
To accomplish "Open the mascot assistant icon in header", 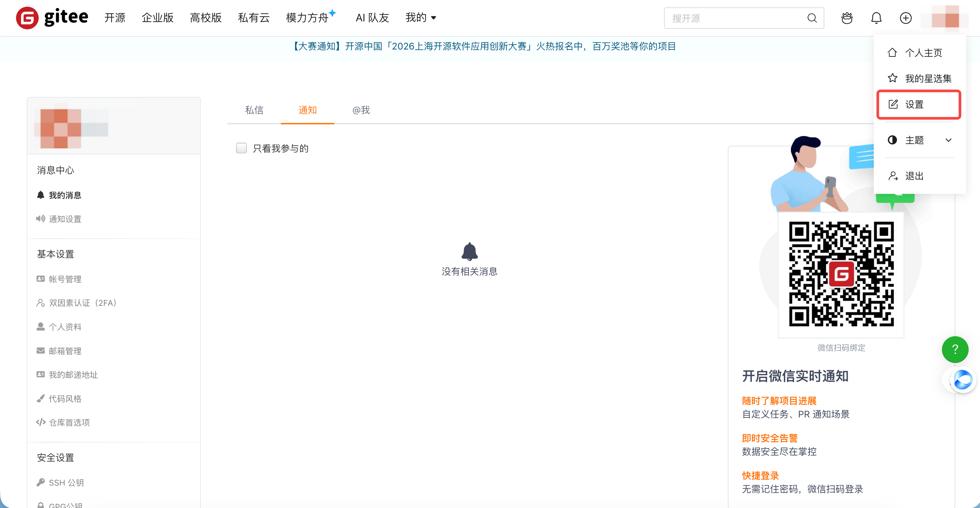I will click(x=847, y=18).
